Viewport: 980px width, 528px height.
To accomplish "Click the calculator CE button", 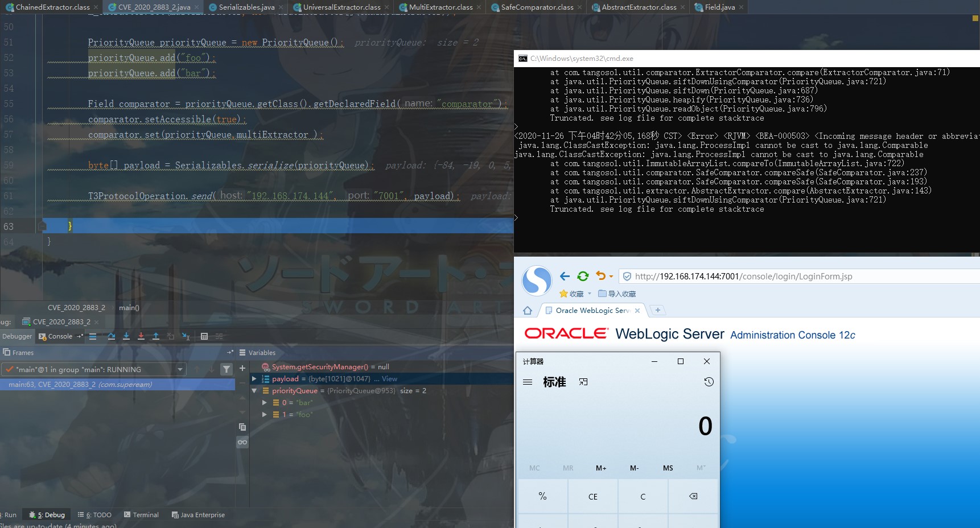I will (593, 497).
